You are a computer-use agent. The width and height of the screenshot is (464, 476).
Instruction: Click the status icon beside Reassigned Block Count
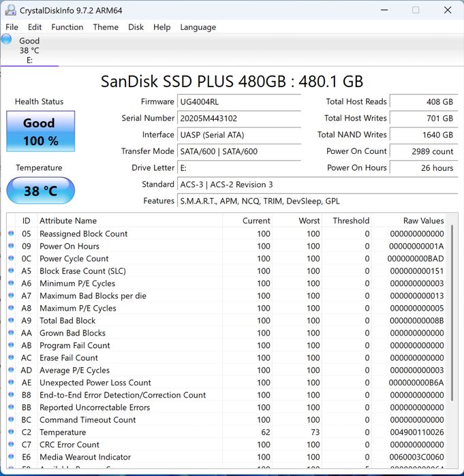pos(11,234)
